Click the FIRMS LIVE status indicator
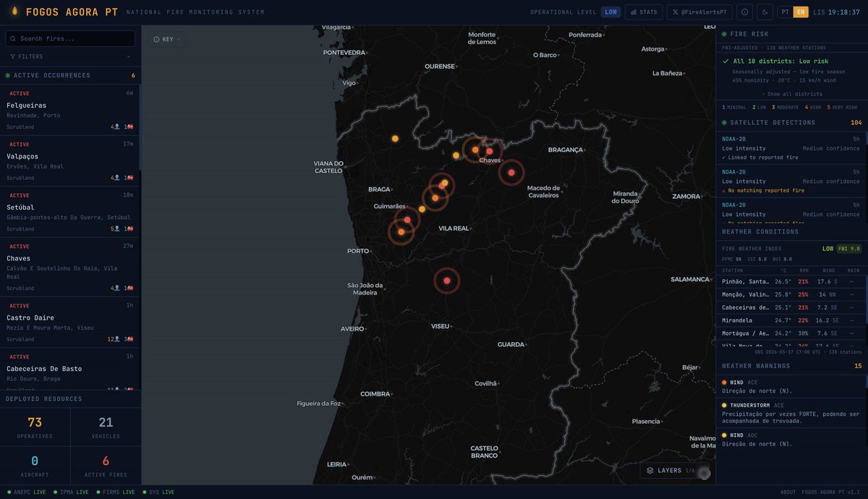Image resolution: width=868 pixels, height=499 pixels. pos(114,492)
